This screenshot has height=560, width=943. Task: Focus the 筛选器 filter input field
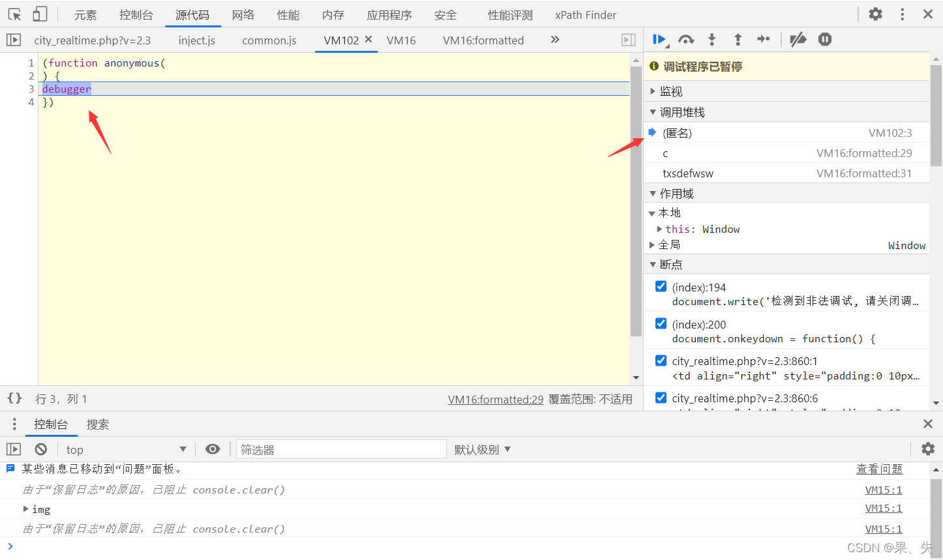pyautogui.click(x=341, y=449)
